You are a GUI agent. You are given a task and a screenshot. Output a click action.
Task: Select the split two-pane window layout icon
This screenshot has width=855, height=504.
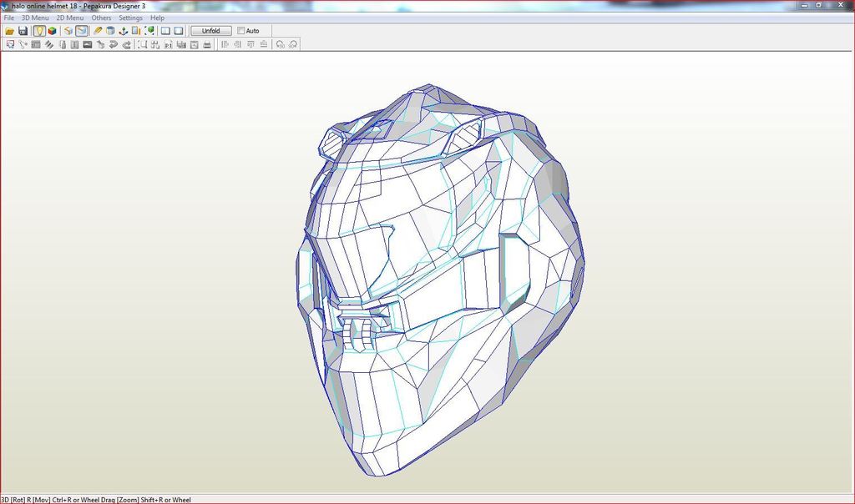165,31
